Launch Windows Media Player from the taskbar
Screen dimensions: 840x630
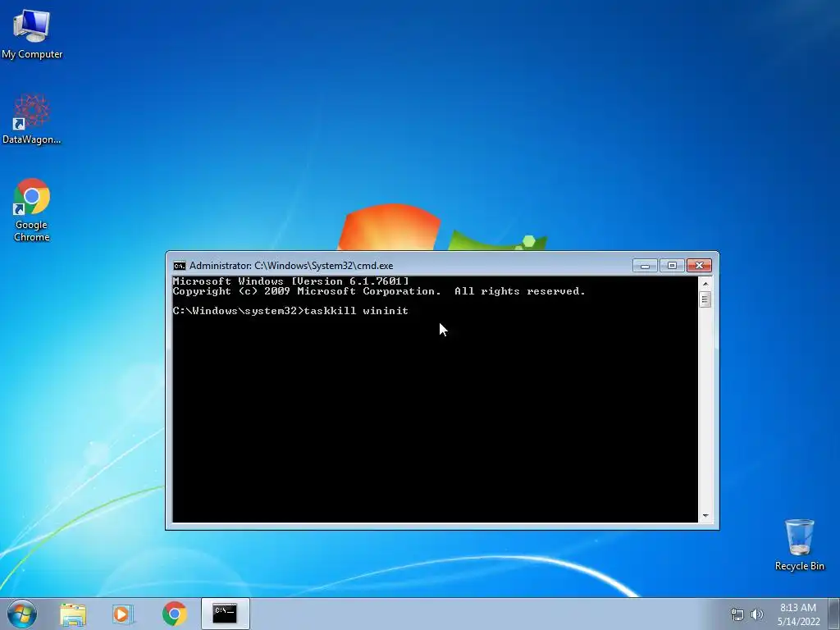point(123,614)
